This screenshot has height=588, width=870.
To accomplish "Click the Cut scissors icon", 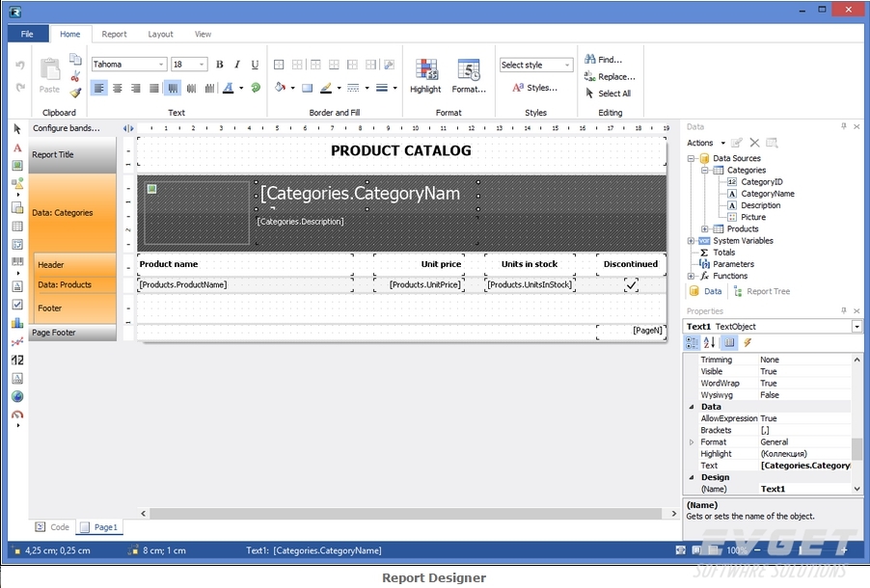I will [75, 76].
